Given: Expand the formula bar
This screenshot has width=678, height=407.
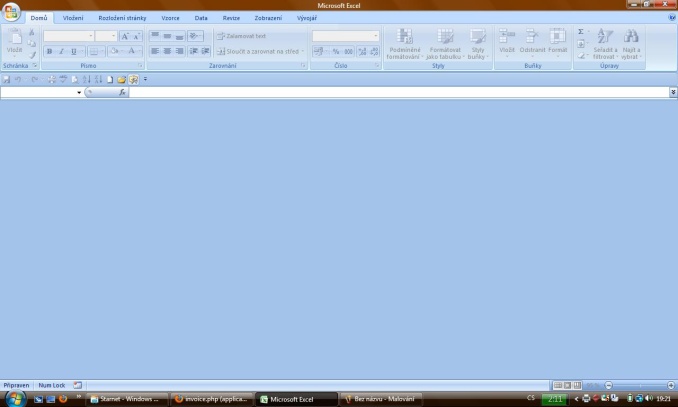Looking at the screenshot, I should [x=673, y=92].
